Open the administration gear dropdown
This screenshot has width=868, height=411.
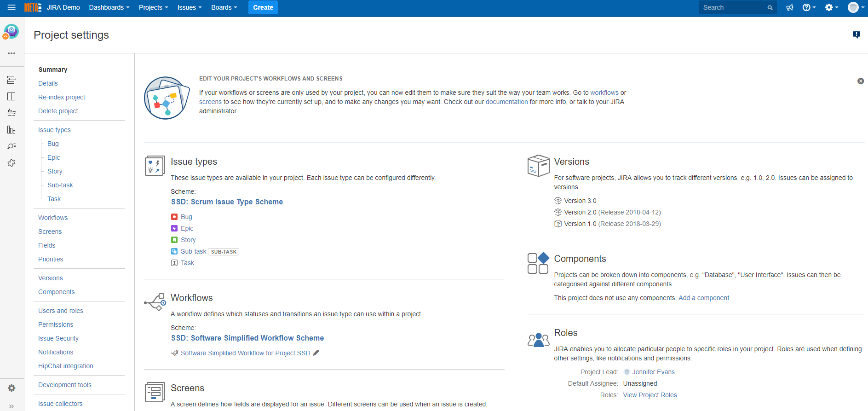[831, 7]
